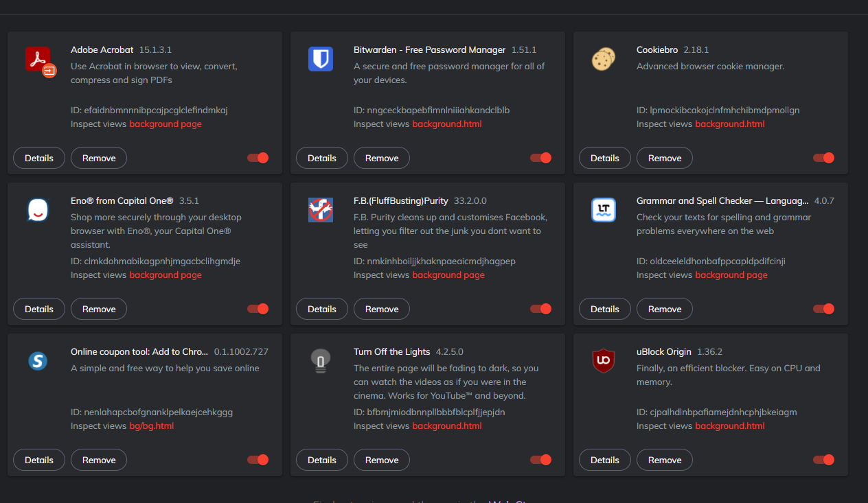The width and height of the screenshot is (868, 503).
Task: Inspect Bitwarden background.html view
Action: point(447,124)
